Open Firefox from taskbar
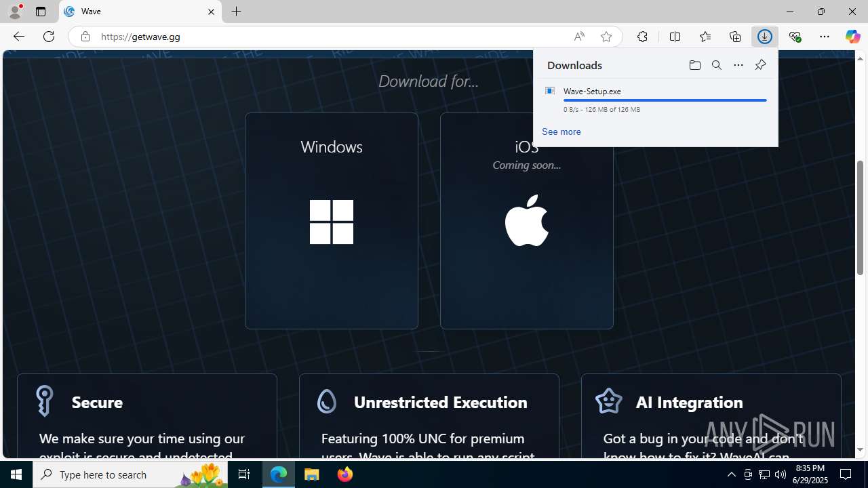 (x=345, y=474)
